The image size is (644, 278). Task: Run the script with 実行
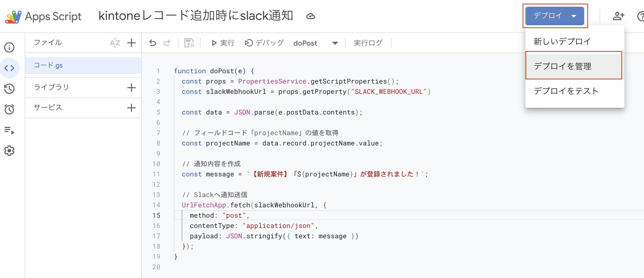[223, 43]
